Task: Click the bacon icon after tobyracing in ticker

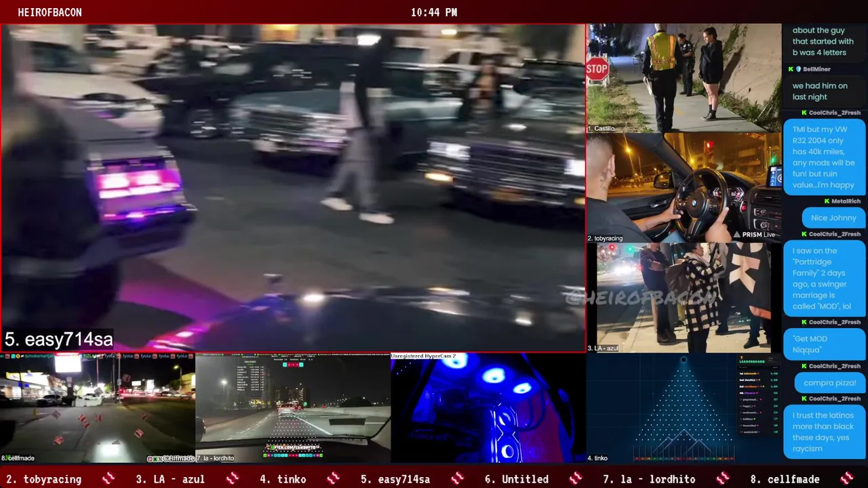Action: 108,479
